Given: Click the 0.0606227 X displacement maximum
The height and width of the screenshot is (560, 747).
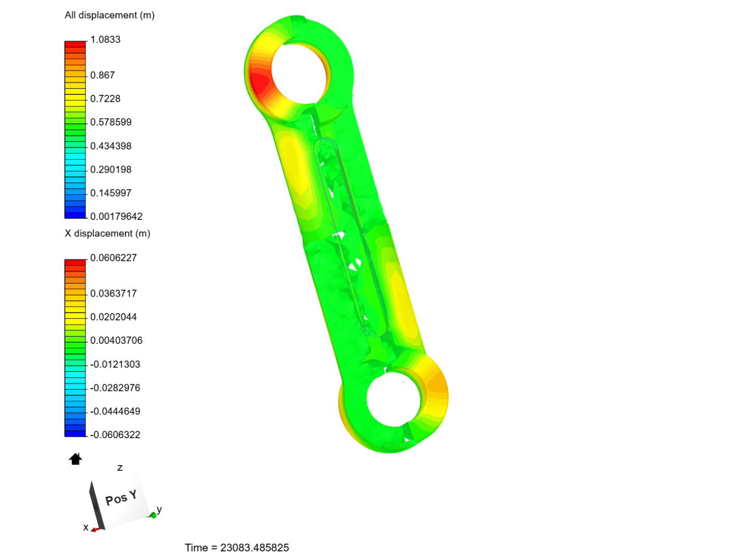Looking at the screenshot, I should click(x=114, y=258).
